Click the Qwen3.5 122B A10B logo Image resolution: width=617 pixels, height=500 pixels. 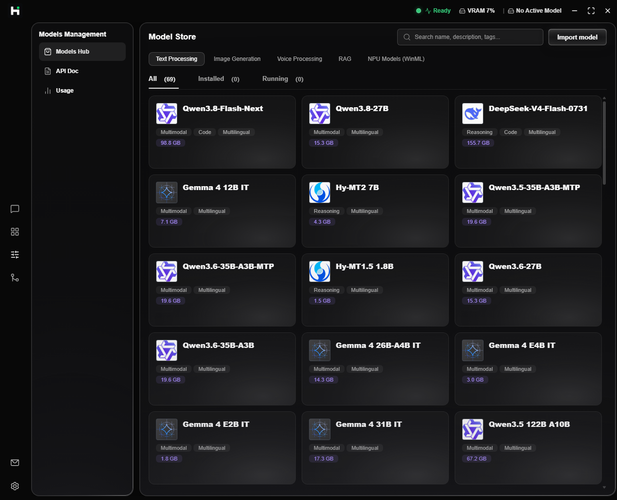(473, 429)
